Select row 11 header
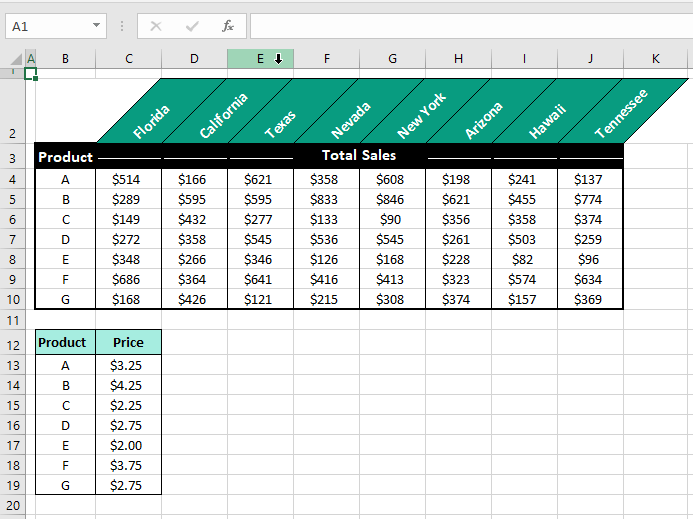Viewport: 693px width, 519px height. [12, 320]
